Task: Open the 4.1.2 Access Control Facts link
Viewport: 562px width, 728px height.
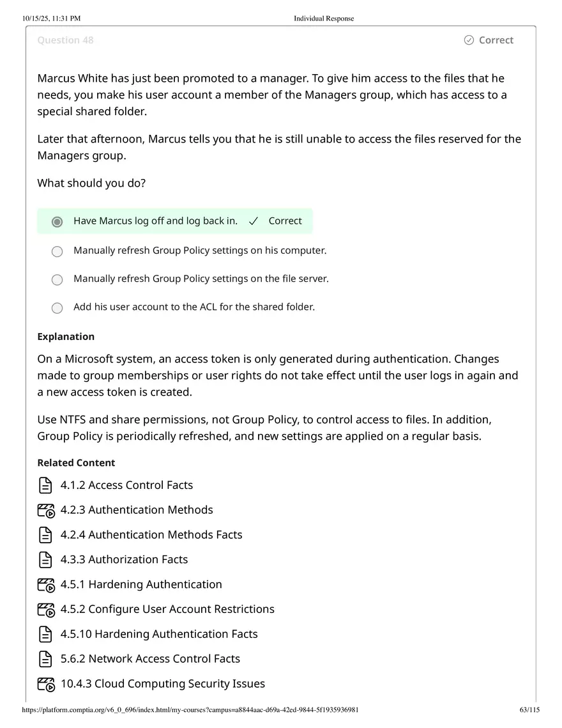Action: (126, 485)
